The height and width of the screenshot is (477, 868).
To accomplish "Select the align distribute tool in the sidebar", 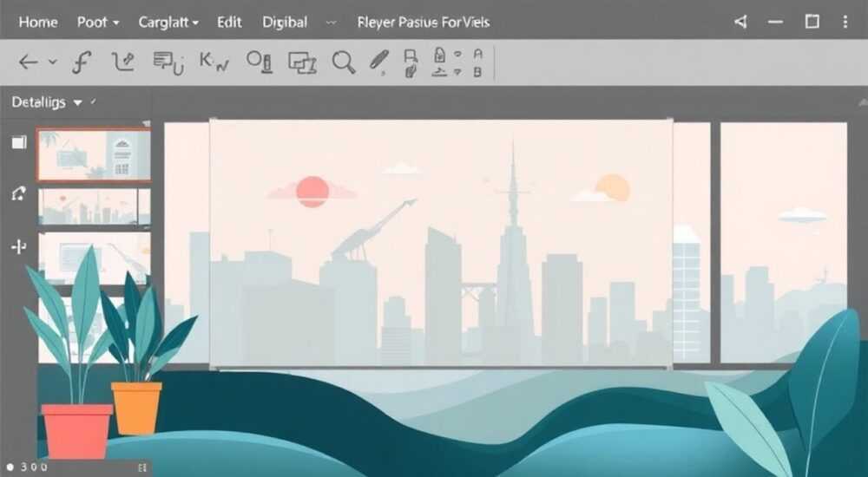I will [19, 247].
